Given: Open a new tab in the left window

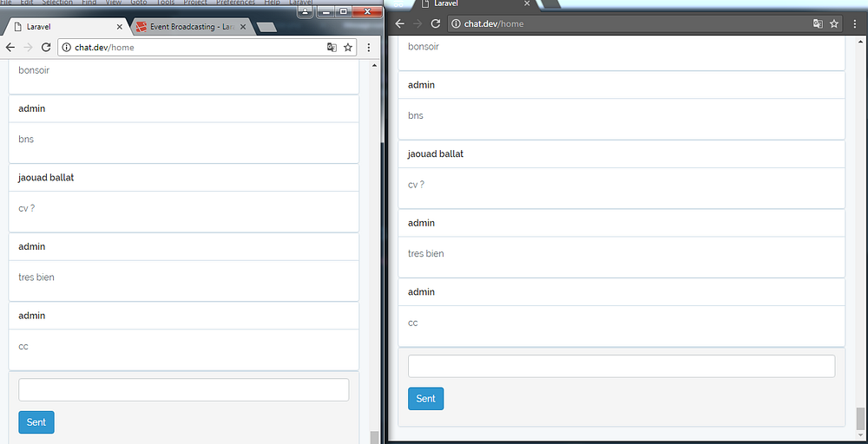Looking at the screenshot, I should coord(266,27).
